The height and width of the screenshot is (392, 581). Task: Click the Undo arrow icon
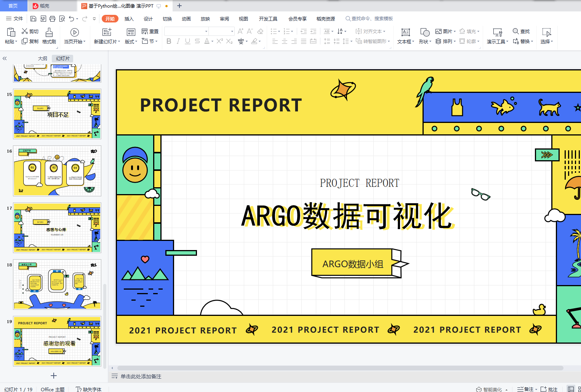click(71, 19)
